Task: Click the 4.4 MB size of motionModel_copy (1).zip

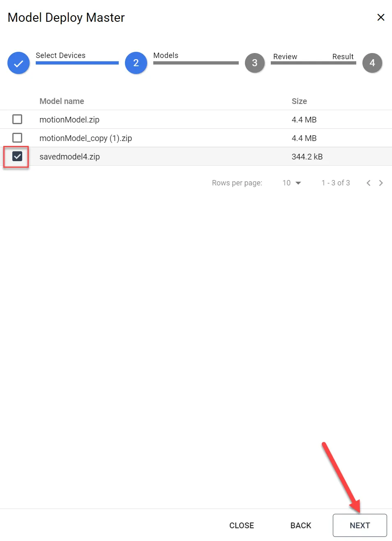Action: [x=304, y=138]
